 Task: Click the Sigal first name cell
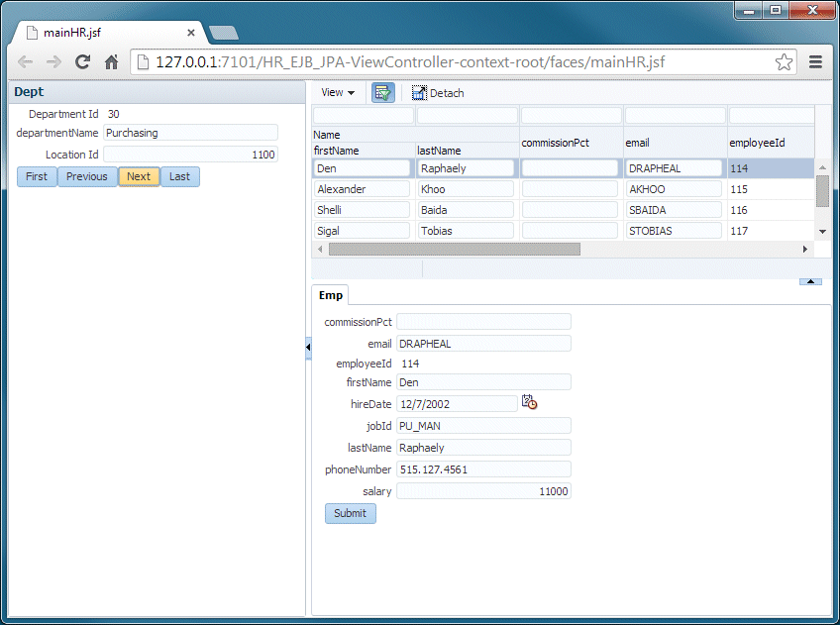pos(362,231)
